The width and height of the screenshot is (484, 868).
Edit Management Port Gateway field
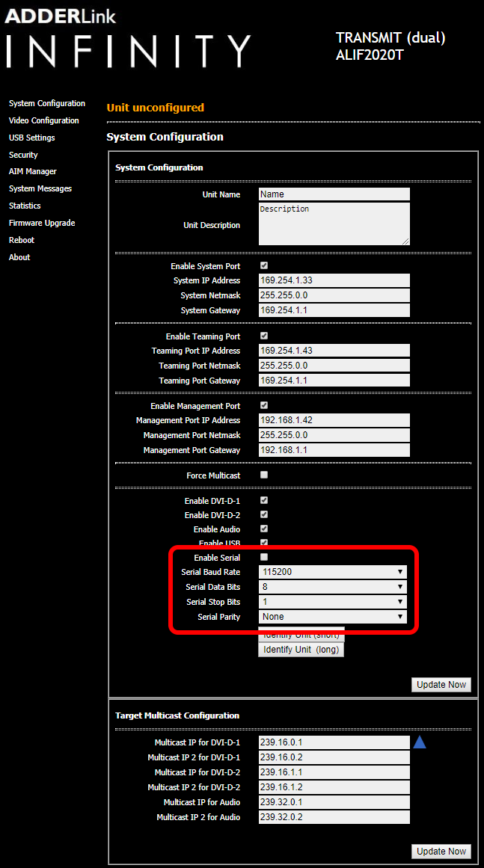pyautogui.click(x=334, y=450)
